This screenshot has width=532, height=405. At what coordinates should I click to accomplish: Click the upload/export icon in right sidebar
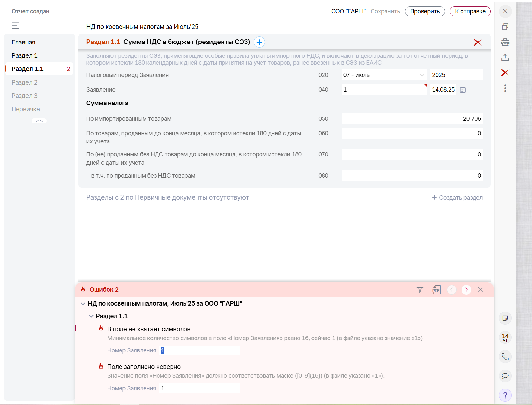[x=505, y=57]
